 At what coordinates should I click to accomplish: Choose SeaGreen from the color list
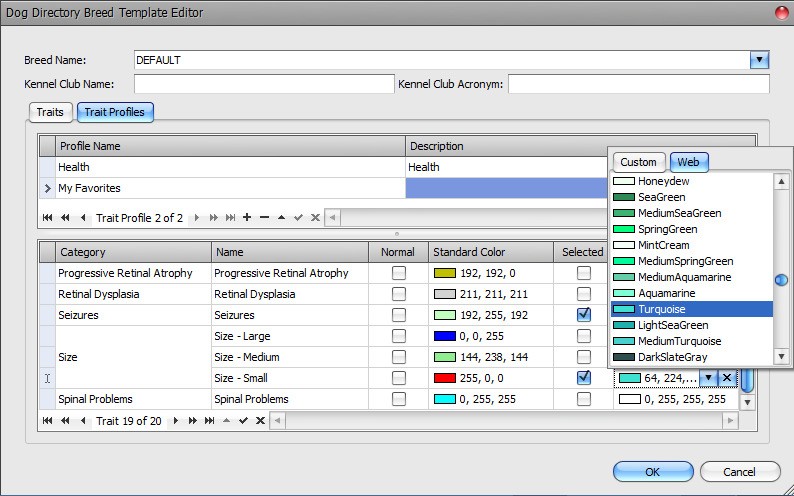692,197
